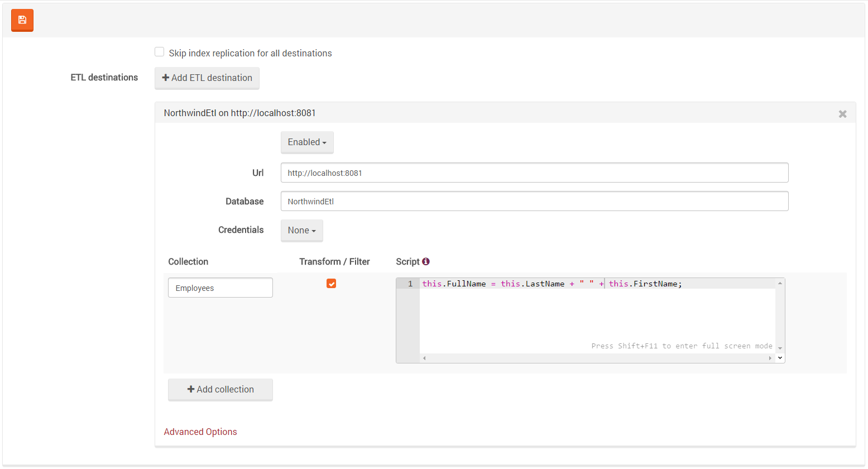Image resolution: width=868 pixels, height=469 pixels.
Task: Open the Enabled status dropdown
Action: 307,142
